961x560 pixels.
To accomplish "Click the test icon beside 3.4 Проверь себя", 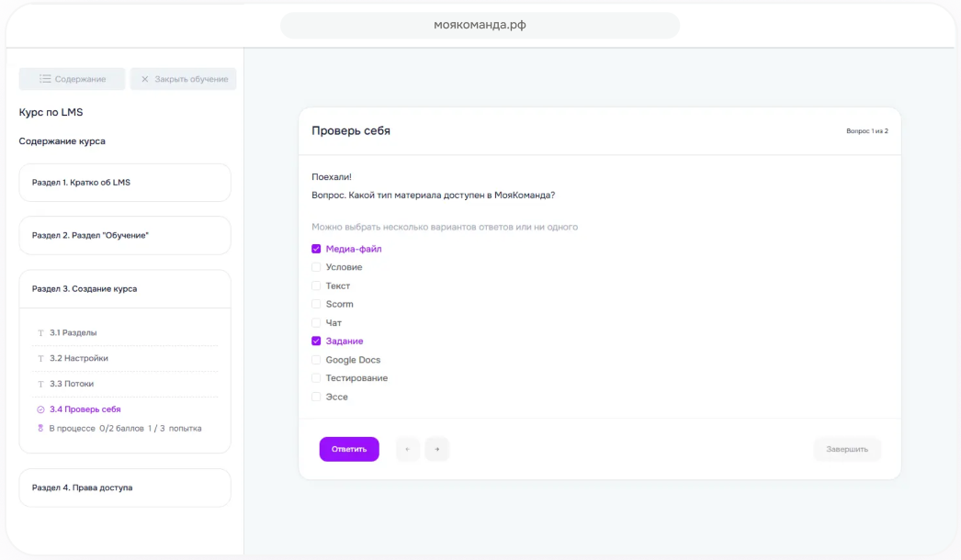I will pyautogui.click(x=40, y=409).
